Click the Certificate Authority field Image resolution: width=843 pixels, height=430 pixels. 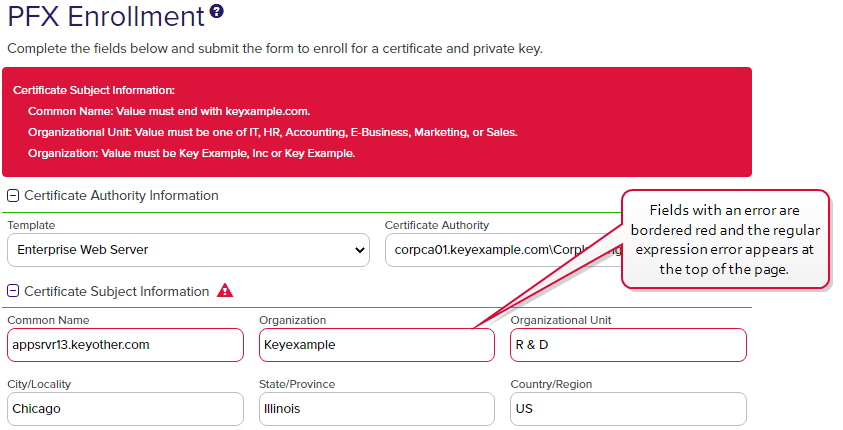pos(503,250)
